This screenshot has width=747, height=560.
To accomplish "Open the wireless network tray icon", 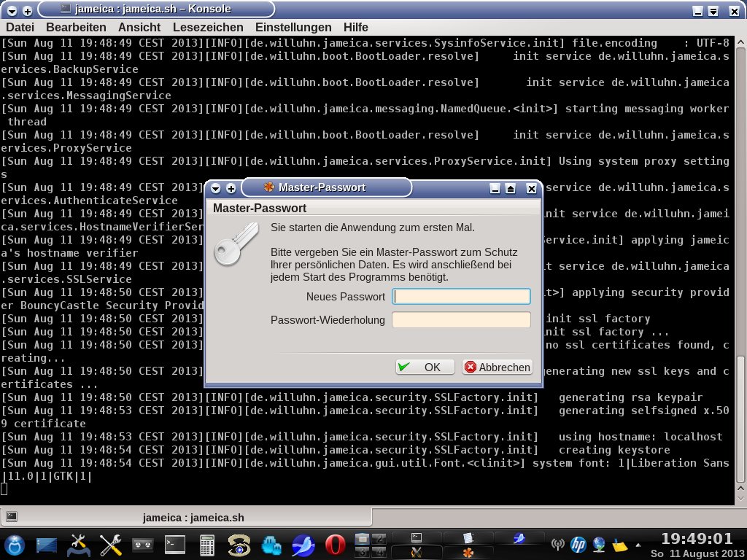I will [557, 544].
